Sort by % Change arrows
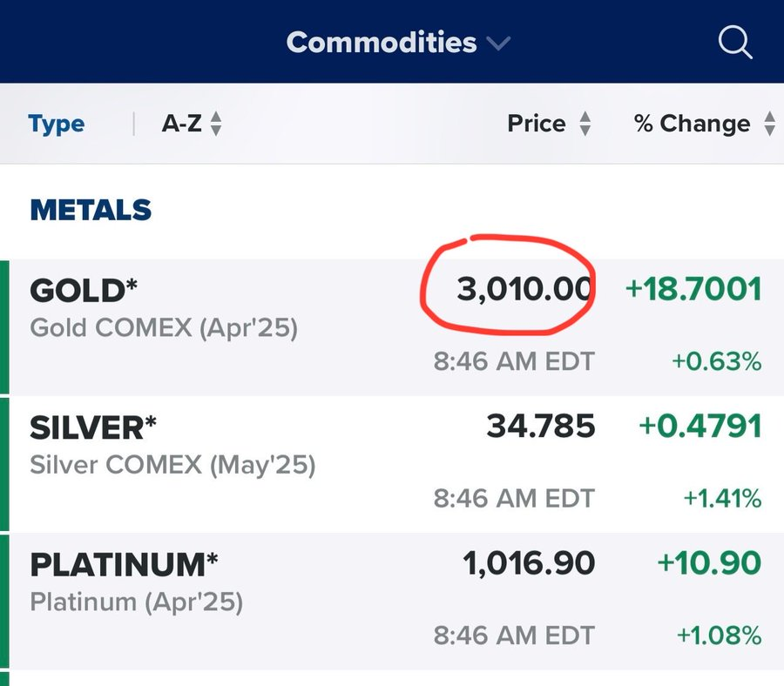Screen dimensions: 784x686 769,124
